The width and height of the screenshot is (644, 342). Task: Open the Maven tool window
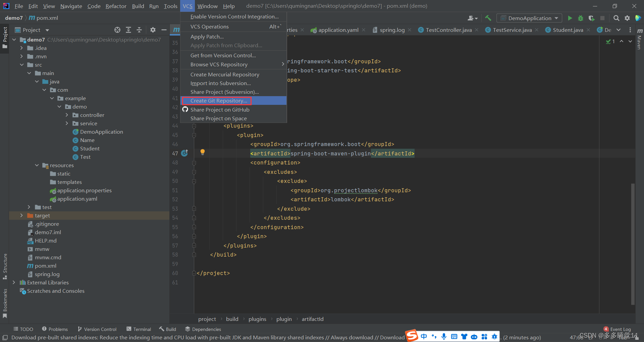639,39
